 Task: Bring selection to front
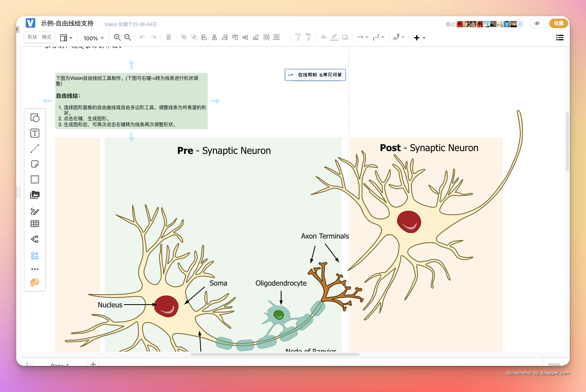coord(184,37)
